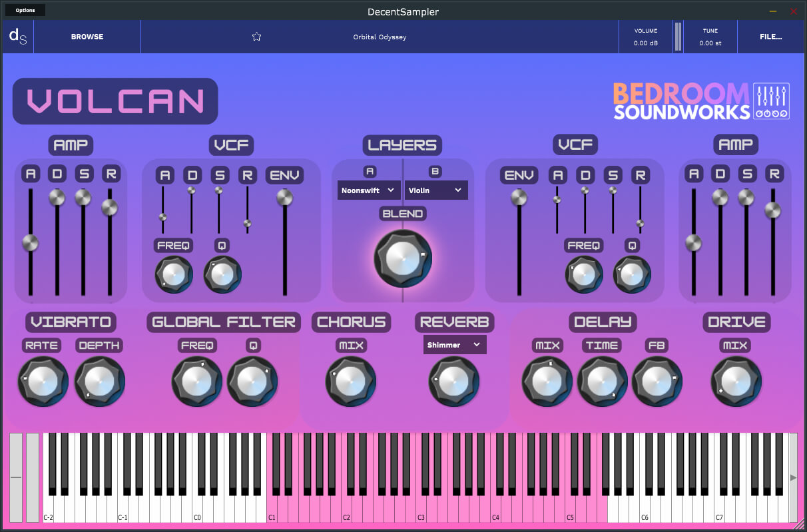
Task: Click the large BLEND knob
Action: [403, 258]
